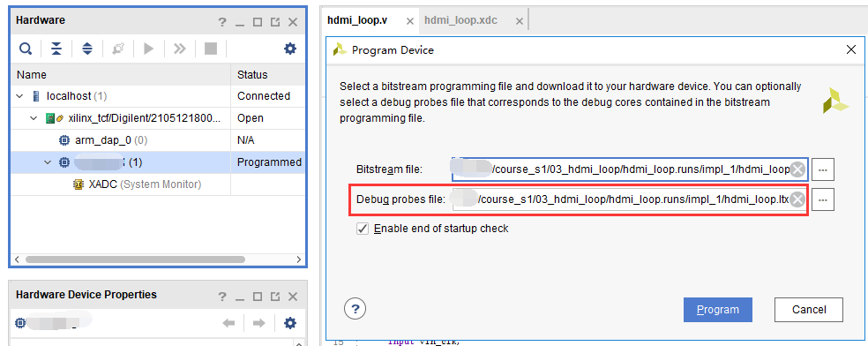The height and width of the screenshot is (346, 868).
Task: Collapse the Programmed device node
Action: point(48,162)
